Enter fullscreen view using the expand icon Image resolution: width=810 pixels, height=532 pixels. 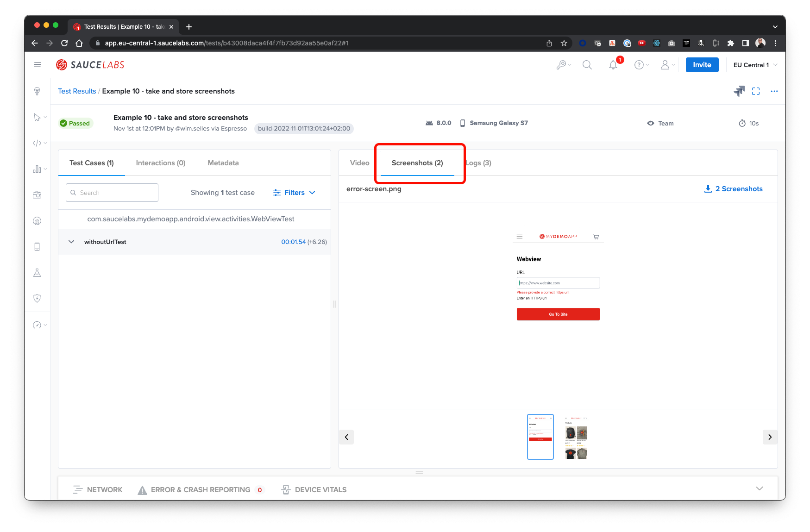(x=756, y=91)
